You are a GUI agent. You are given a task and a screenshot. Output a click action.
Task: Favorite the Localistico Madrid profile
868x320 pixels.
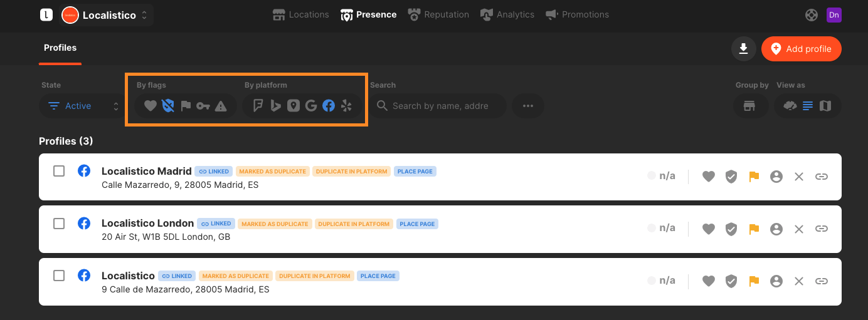point(709,177)
